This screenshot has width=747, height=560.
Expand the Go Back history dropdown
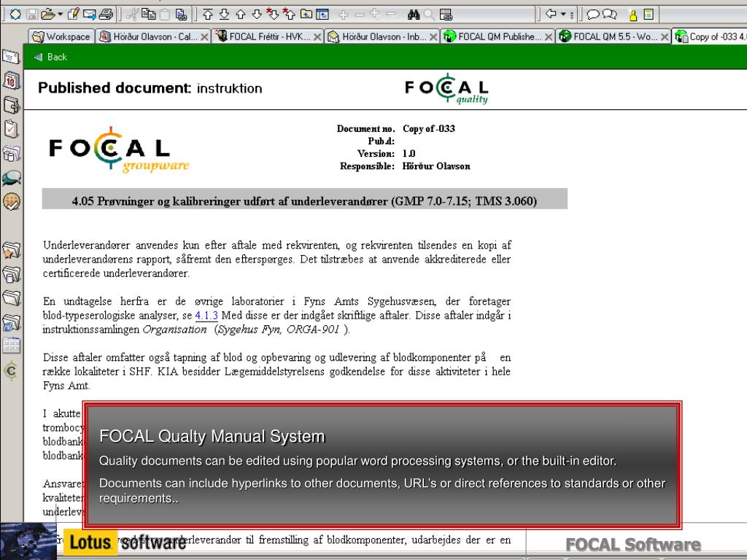coord(563,15)
